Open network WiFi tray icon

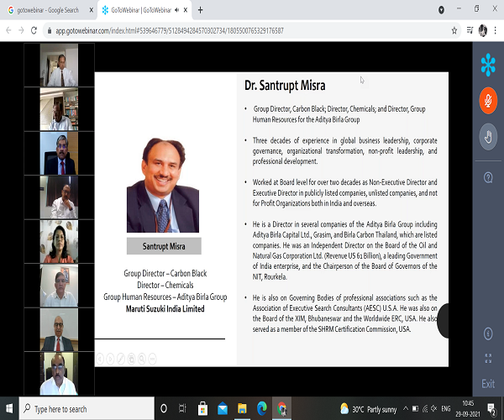coord(425,409)
